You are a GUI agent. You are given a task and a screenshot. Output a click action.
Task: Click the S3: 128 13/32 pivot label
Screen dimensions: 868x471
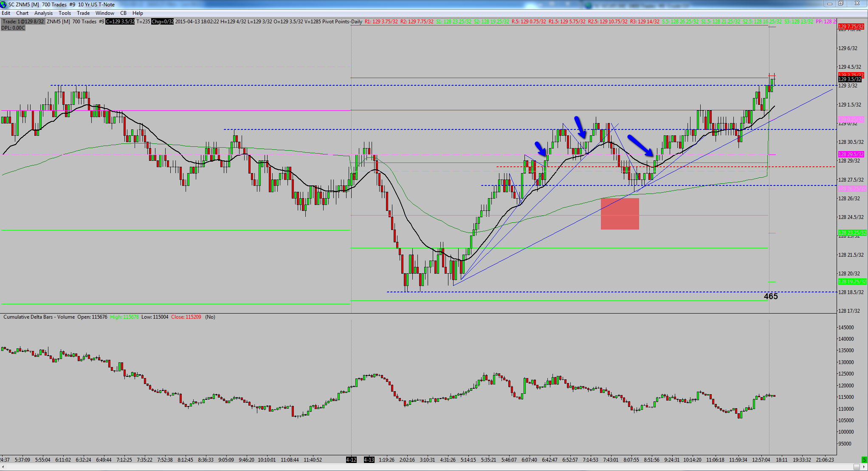point(799,22)
